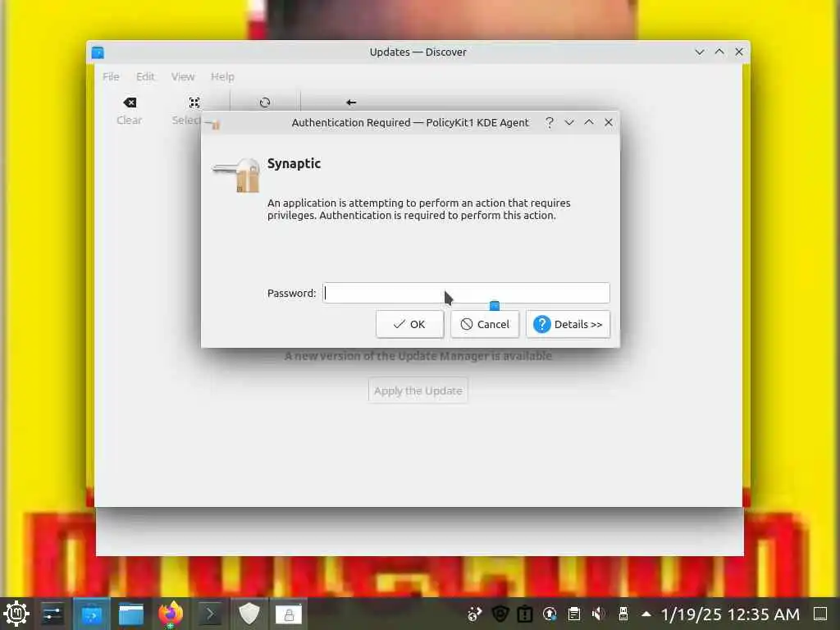Click the Discover window title bar icon
Screen dimensions: 840x630
pos(98,52)
